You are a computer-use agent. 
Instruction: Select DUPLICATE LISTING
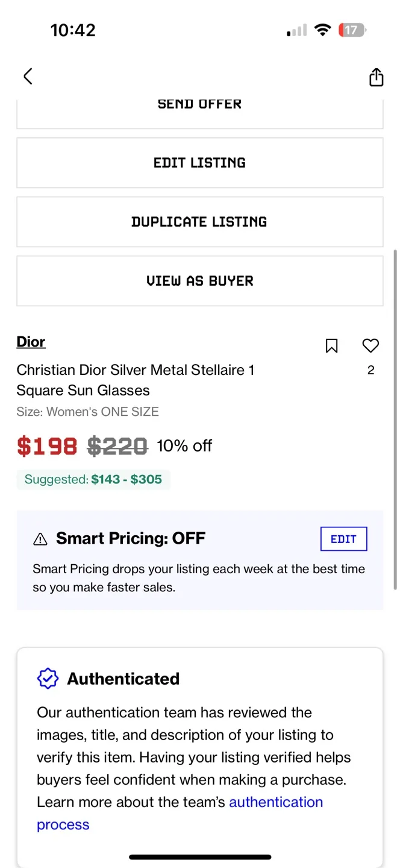click(199, 221)
